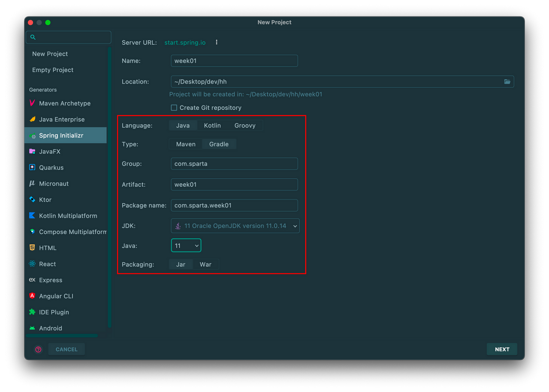Select the Quarkus generator entry
Viewport: 549px width, 392px height.
click(66, 168)
